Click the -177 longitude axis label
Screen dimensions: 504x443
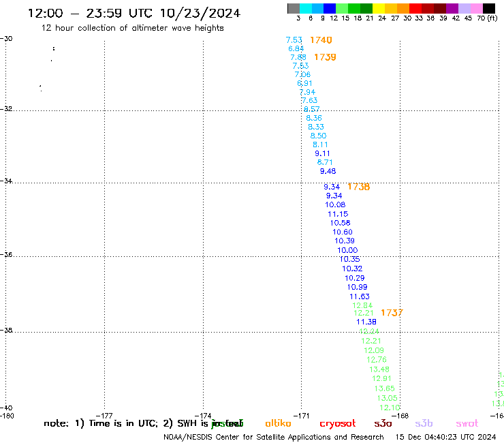click(104, 416)
